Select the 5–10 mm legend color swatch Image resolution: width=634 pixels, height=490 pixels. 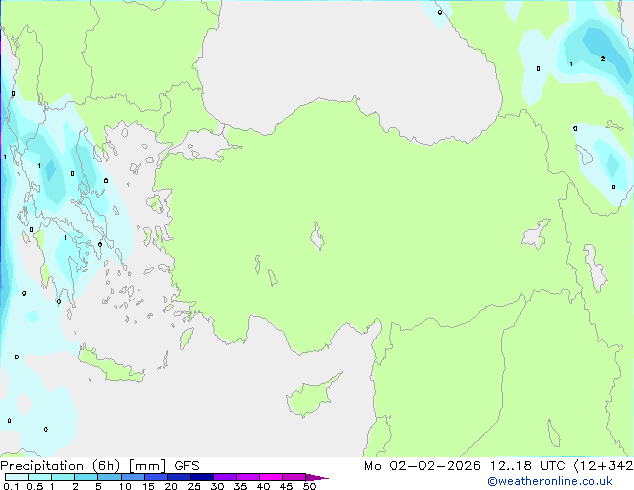(109, 477)
